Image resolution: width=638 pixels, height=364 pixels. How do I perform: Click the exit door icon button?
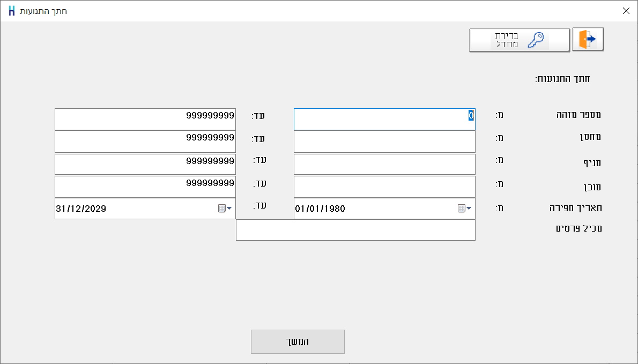click(x=588, y=40)
